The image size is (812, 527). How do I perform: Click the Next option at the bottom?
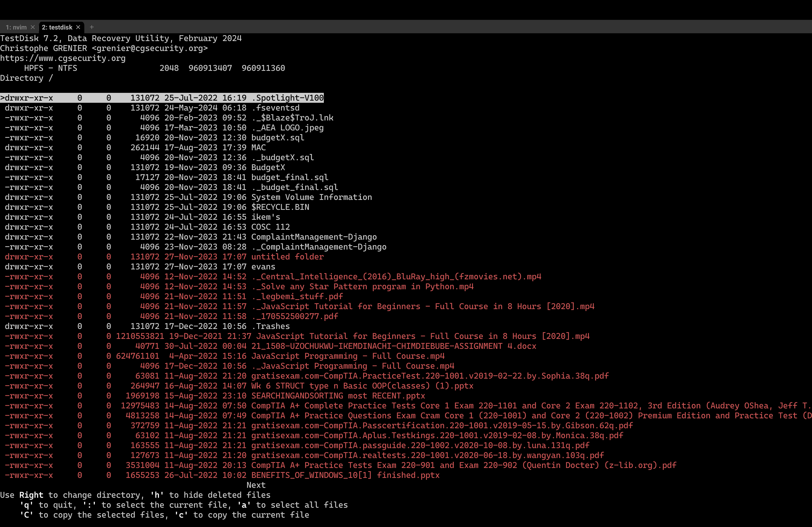pos(256,485)
